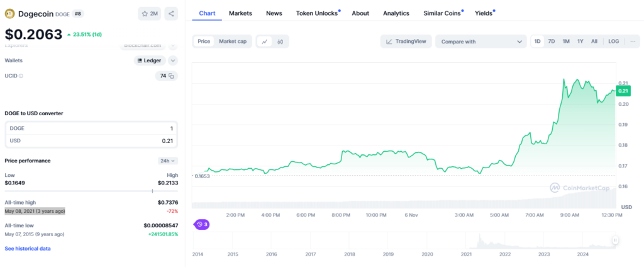The height and width of the screenshot is (267, 644).
Task: Click the 24h low-high price range bar
Action: coord(91,191)
